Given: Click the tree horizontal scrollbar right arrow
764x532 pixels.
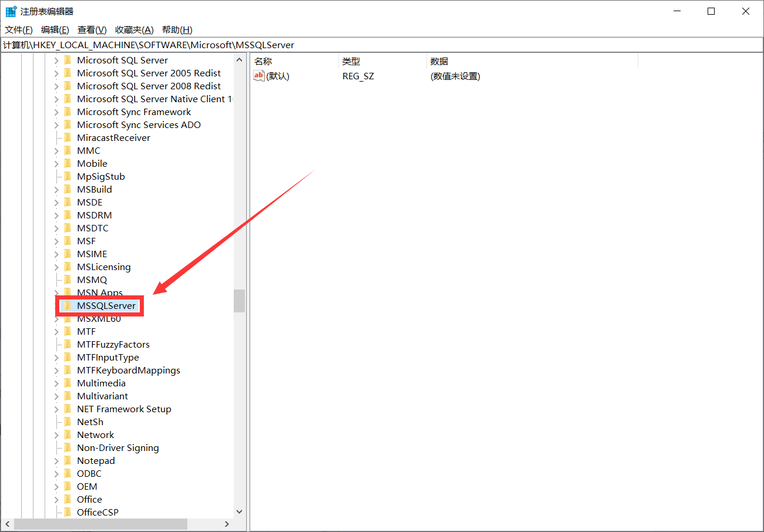Looking at the screenshot, I should coord(228,524).
